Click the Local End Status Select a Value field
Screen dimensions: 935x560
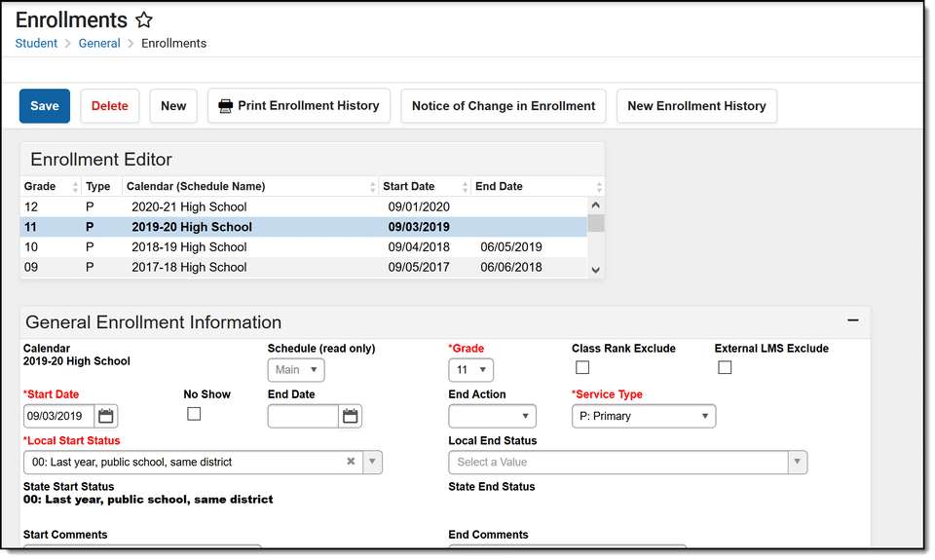pyautogui.click(x=618, y=462)
